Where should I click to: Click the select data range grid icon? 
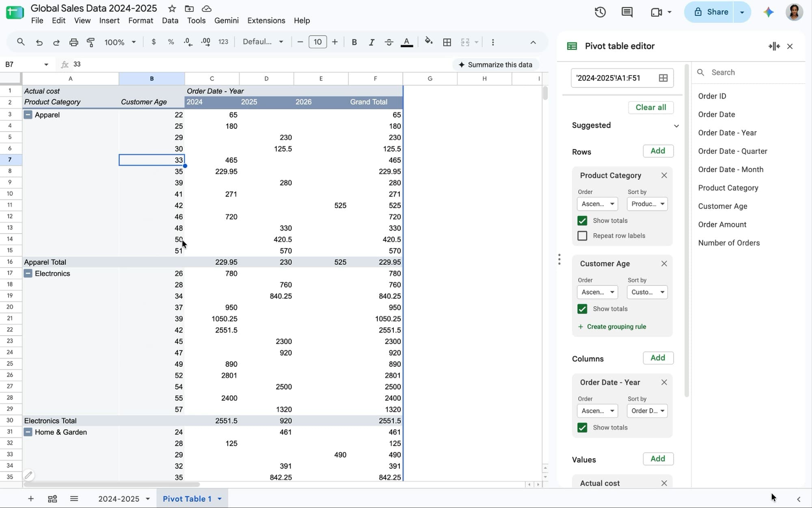663,78
